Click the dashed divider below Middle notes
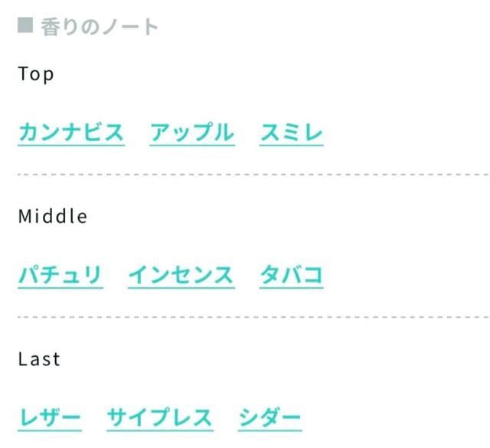This screenshot has height=448, width=490. pos(253,317)
